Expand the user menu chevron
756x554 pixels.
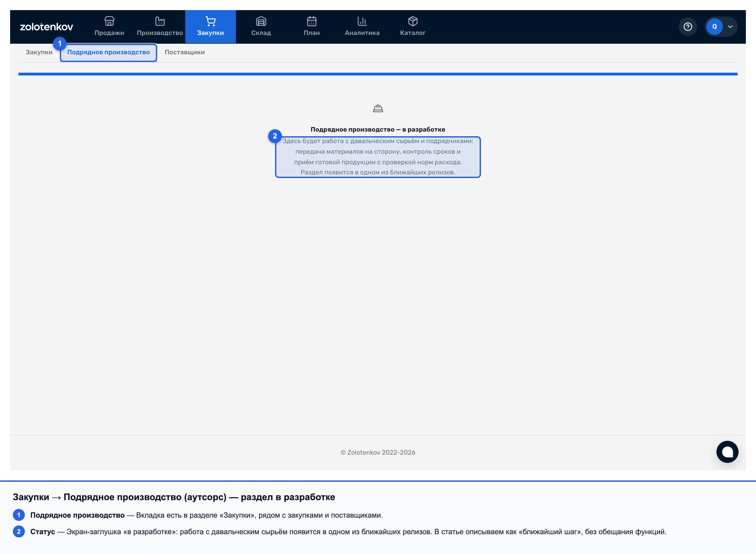(730, 27)
